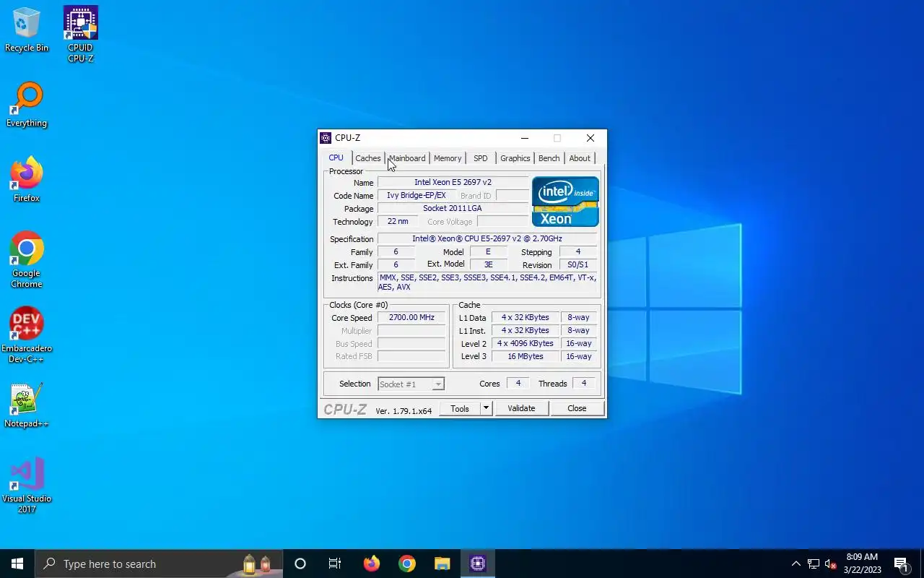924x578 pixels.
Task: Switch to the CPU tab
Action: tap(336, 158)
